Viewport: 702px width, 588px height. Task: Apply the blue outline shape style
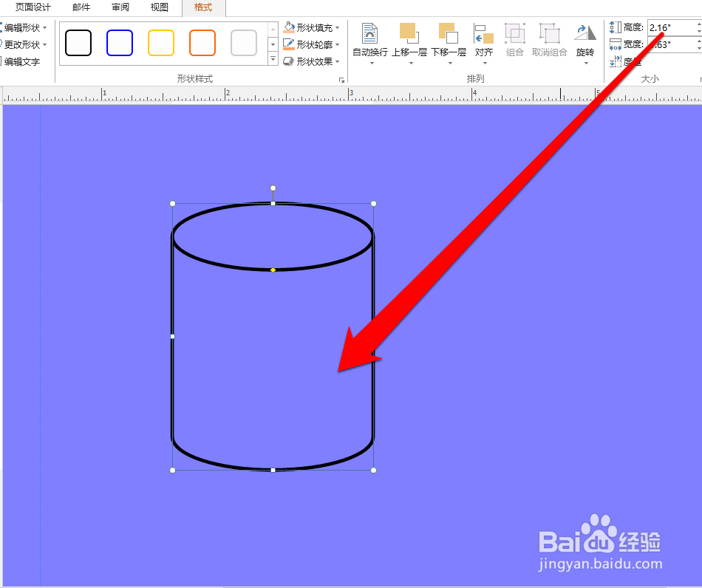click(x=120, y=43)
